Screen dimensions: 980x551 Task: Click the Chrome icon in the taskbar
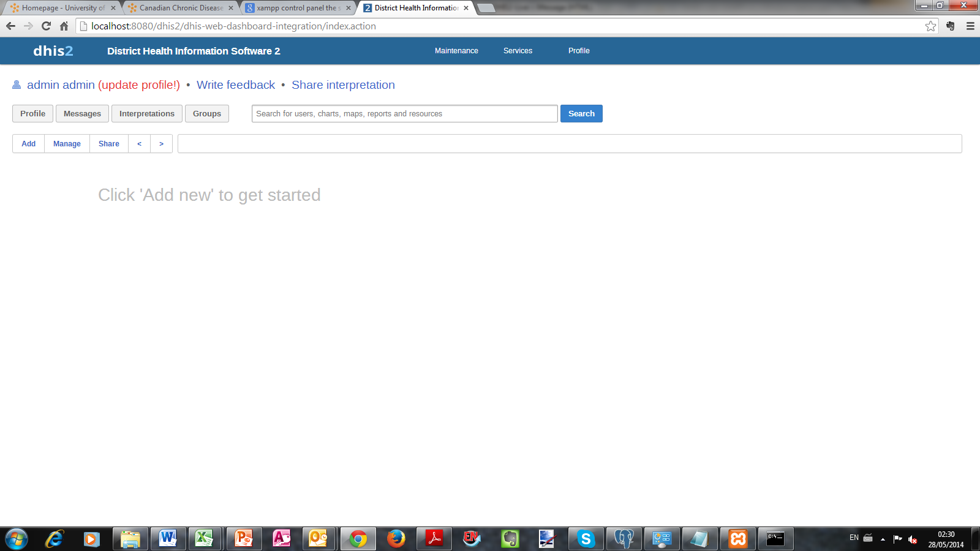[358, 539]
